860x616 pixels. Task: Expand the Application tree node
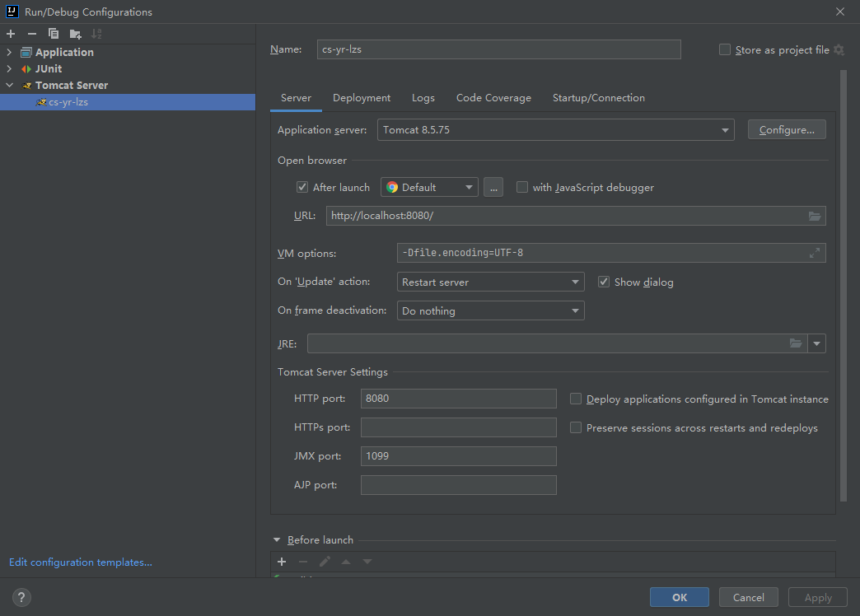pyautogui.click(x=9, y=53)
